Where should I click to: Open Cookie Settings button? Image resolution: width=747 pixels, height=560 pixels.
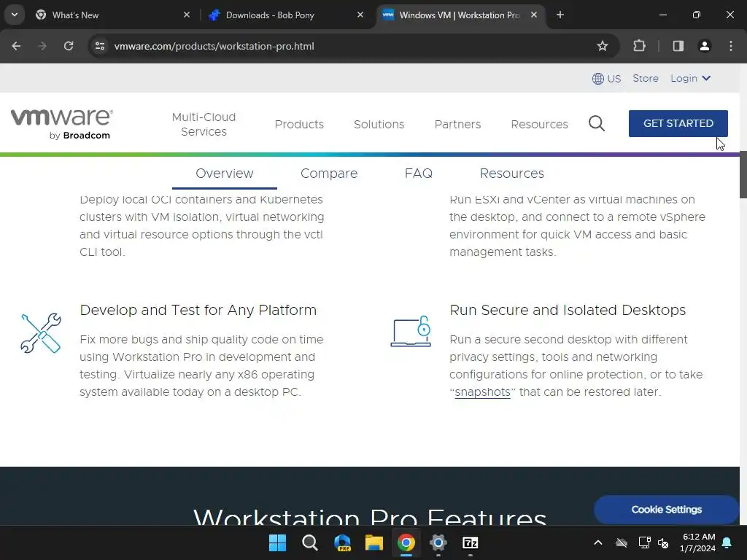coord(667,510)
